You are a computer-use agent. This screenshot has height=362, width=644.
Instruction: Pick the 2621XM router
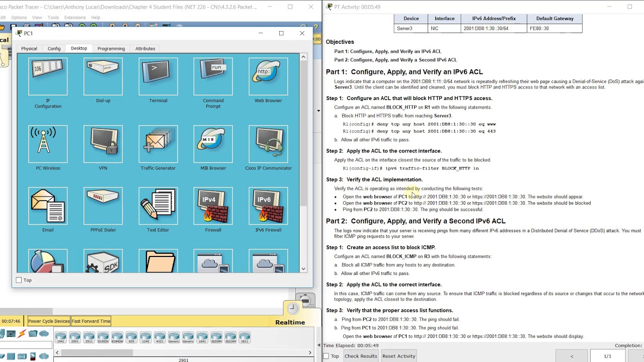(x=230, y=337)
